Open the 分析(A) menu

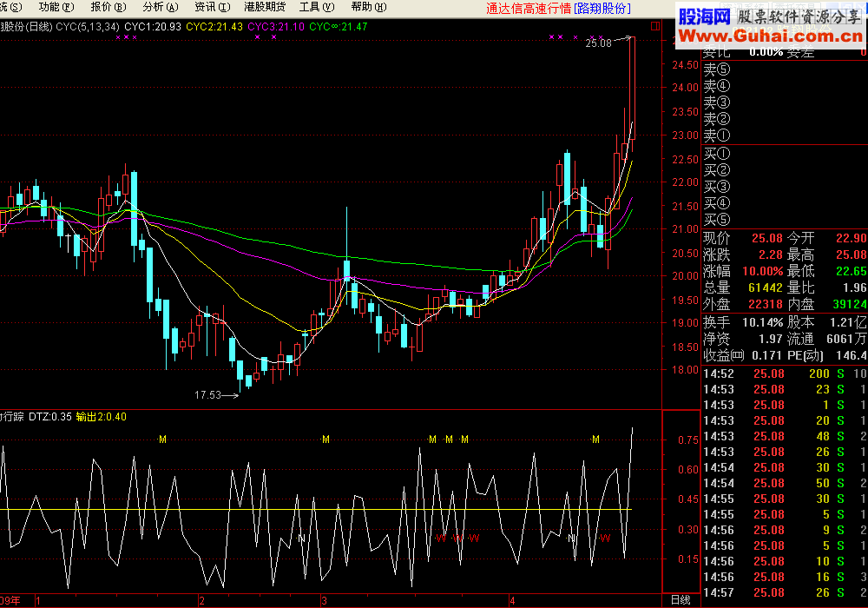(x=161, y=7)
